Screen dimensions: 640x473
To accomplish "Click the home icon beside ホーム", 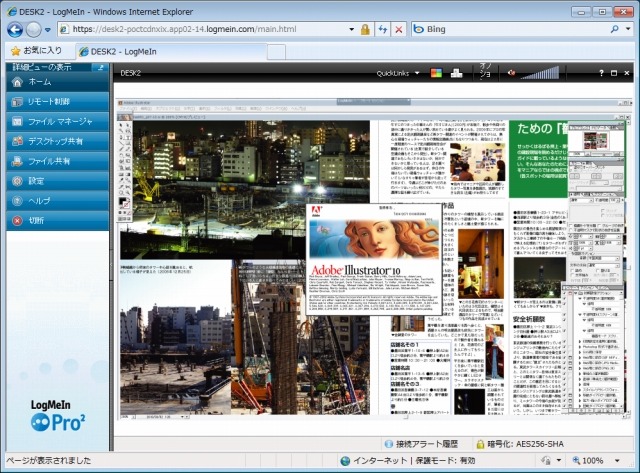I will tap(17, 82).
